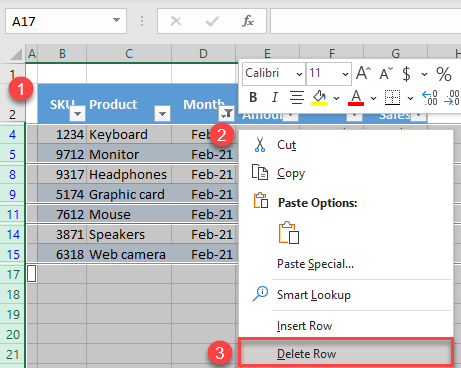Open the Name Box dropdown arrow
The image size is (461, 368).
116,20
